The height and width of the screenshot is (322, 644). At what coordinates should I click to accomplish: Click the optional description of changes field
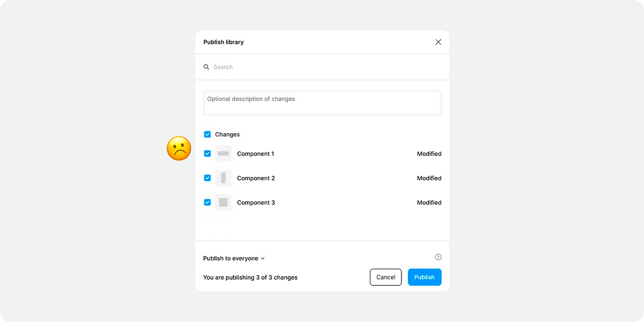(x=322, y=102)
